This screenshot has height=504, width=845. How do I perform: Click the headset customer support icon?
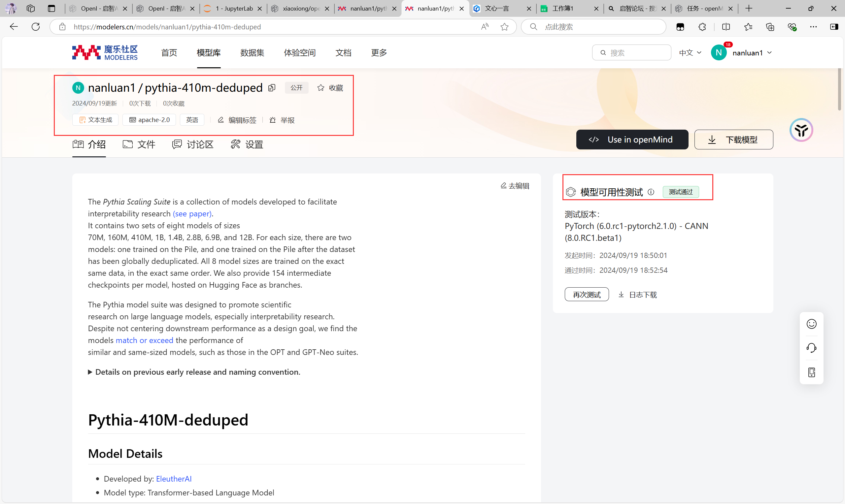click(x=811, y=348)
